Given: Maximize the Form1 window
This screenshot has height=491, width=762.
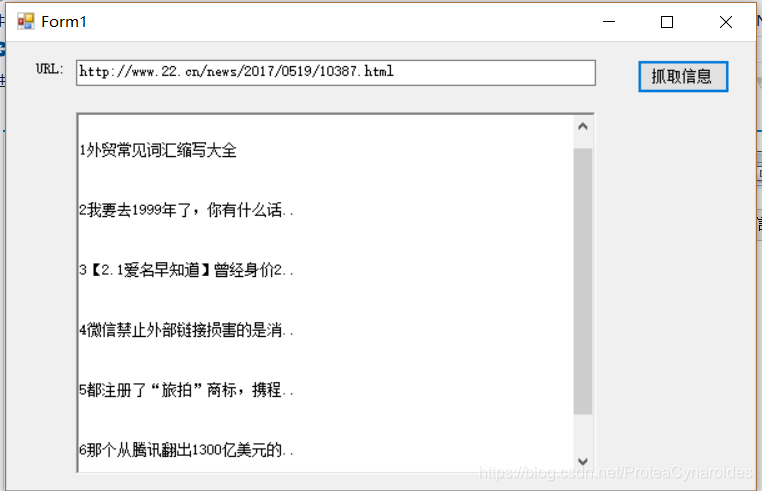Looking at the screenshot, I should pyautogui.click(x=667, y=22).
